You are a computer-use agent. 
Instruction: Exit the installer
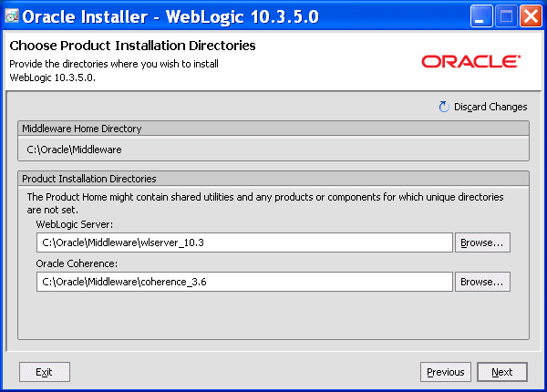tap(45, 372)
